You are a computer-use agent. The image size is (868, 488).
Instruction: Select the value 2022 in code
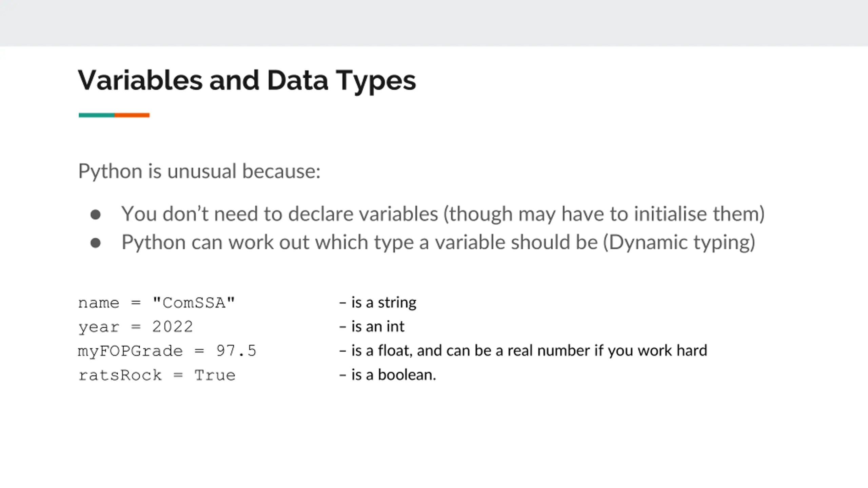coord(173,327)
